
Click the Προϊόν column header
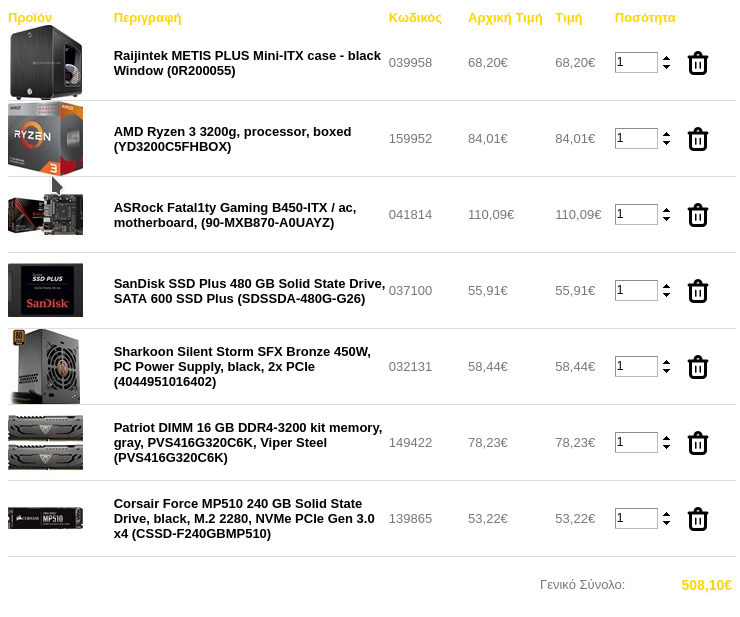[x=30, y=18]
